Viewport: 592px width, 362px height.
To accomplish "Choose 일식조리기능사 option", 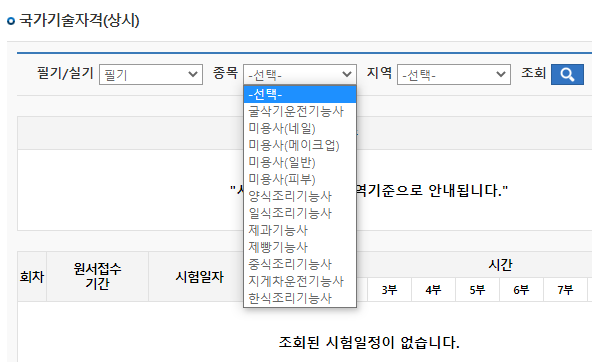I will pyautogui.click(x=300, y=213).
